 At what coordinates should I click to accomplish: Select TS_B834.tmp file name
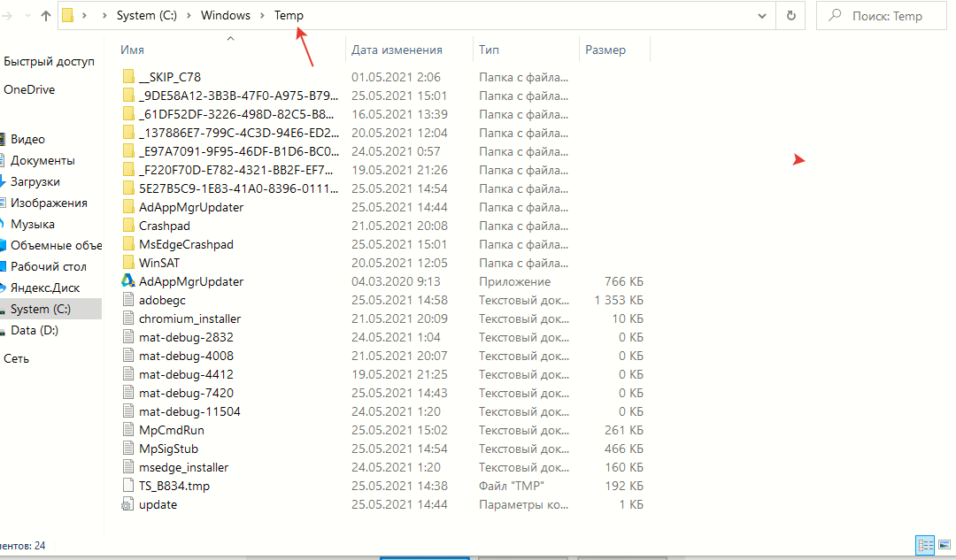point(174,487)
